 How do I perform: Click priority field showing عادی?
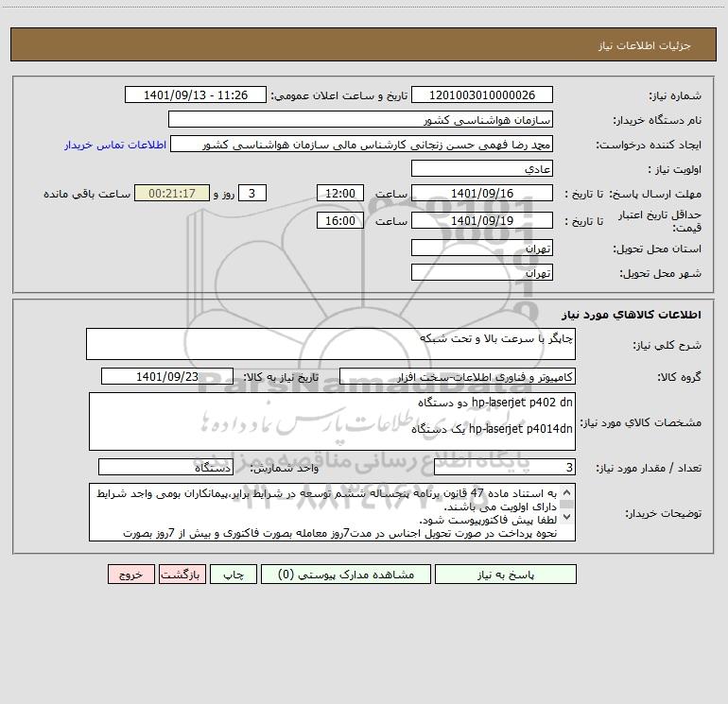tap(482, 168)
